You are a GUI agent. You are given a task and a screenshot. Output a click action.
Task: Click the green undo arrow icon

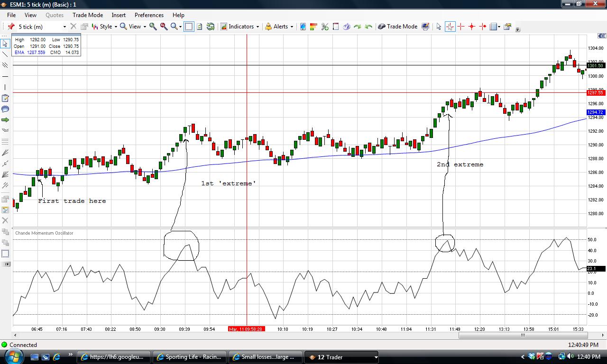pyautogui.click(x=368, y=27)
